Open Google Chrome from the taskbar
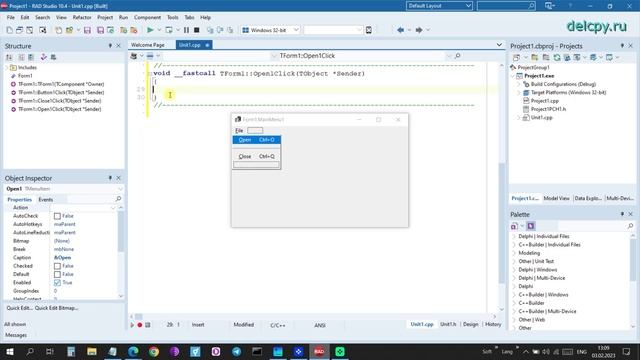The width and height of the screenshot is (640, 360). click(154, 351)
